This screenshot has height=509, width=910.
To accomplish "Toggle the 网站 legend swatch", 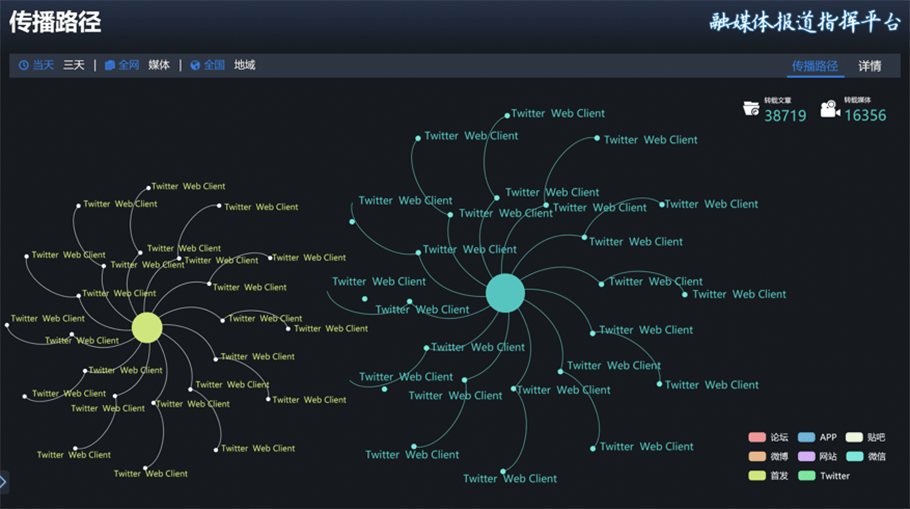I will pos(807,456).
